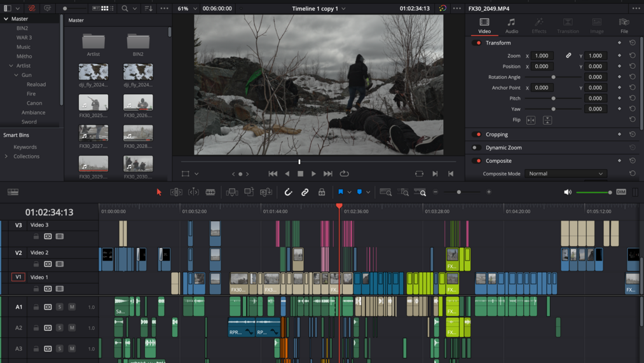Collapse the Gun bin folder
This screenshot has width=644, height=363.
click(x=17, y=75)
